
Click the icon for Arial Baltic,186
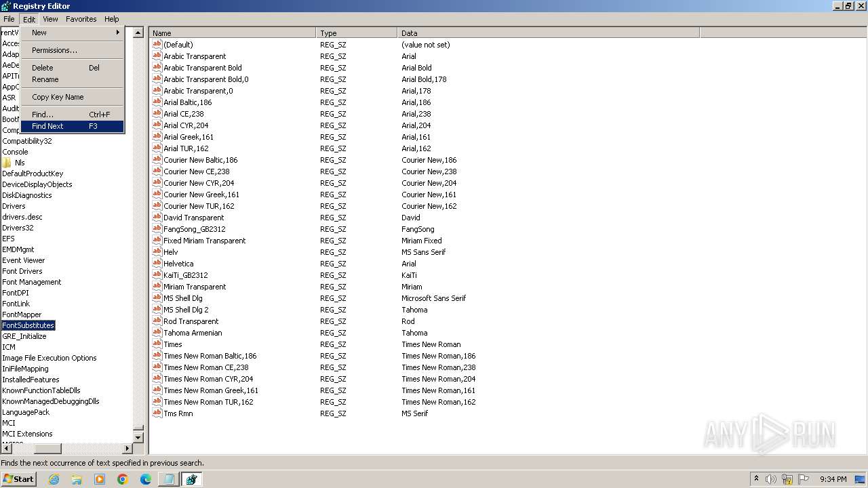pos(157,102)
